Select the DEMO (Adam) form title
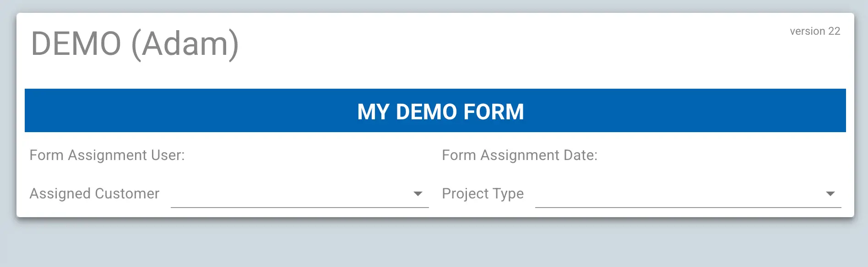 135,43
